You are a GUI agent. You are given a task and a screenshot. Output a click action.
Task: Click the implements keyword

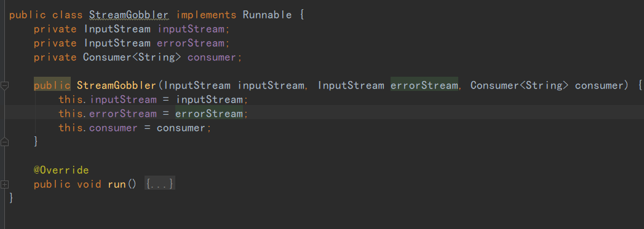coord(206,15)
